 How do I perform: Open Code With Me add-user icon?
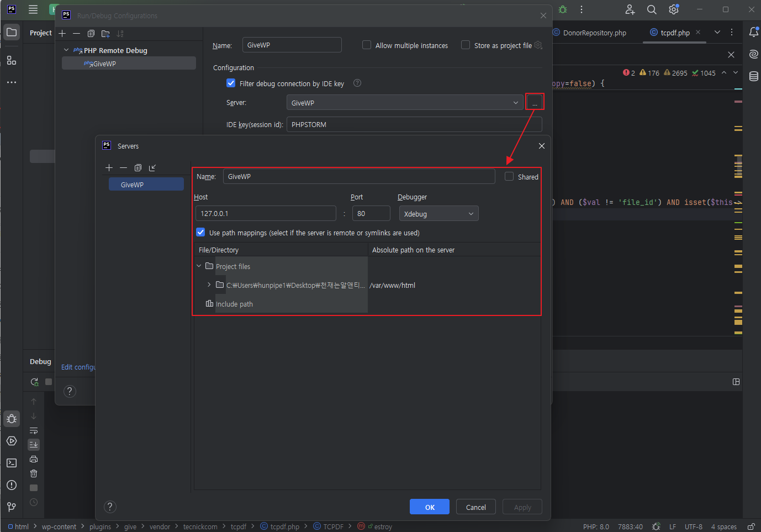coord(630,9)
